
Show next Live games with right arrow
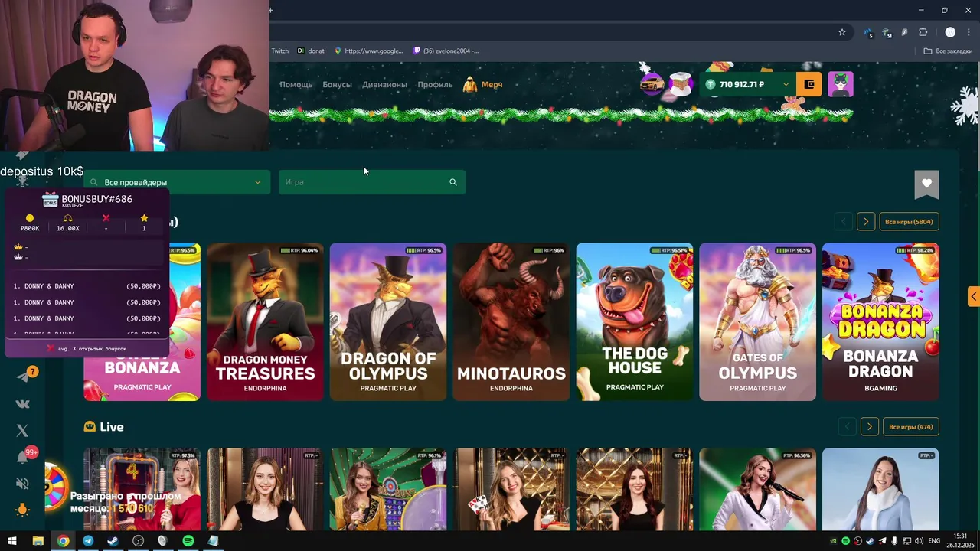869,427
